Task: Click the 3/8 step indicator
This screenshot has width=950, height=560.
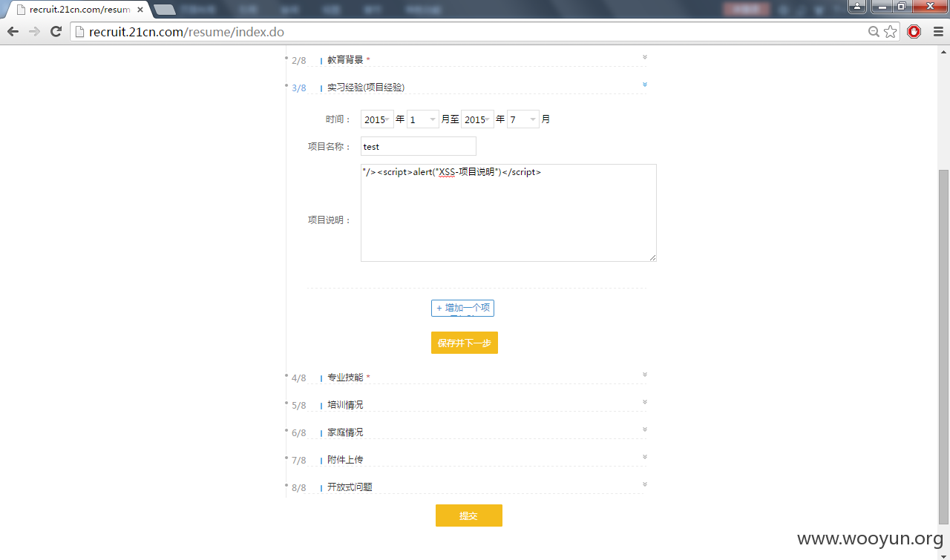Action: pos(299,88)
